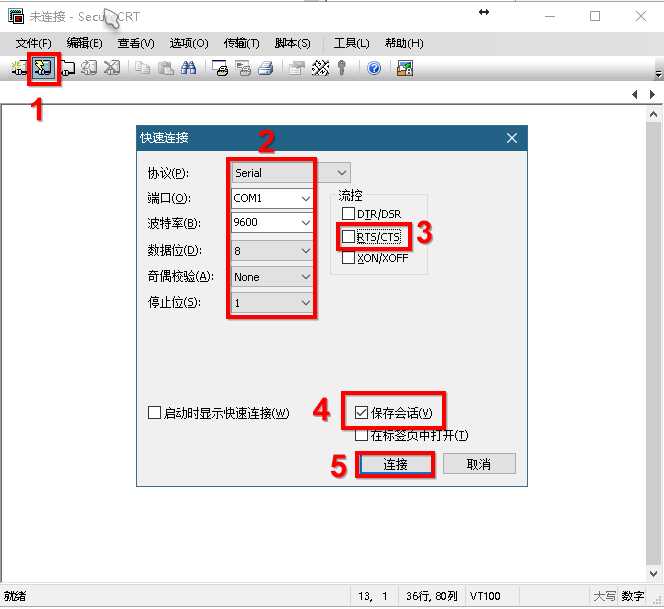Click the terminal scrollbar up arrow
Image resolution: width=664 pixels, height=609 pixels.
(653, 115)
